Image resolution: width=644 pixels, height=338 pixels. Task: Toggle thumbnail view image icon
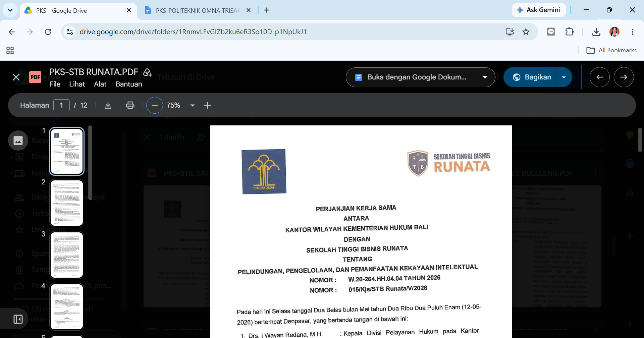(18, 140)
